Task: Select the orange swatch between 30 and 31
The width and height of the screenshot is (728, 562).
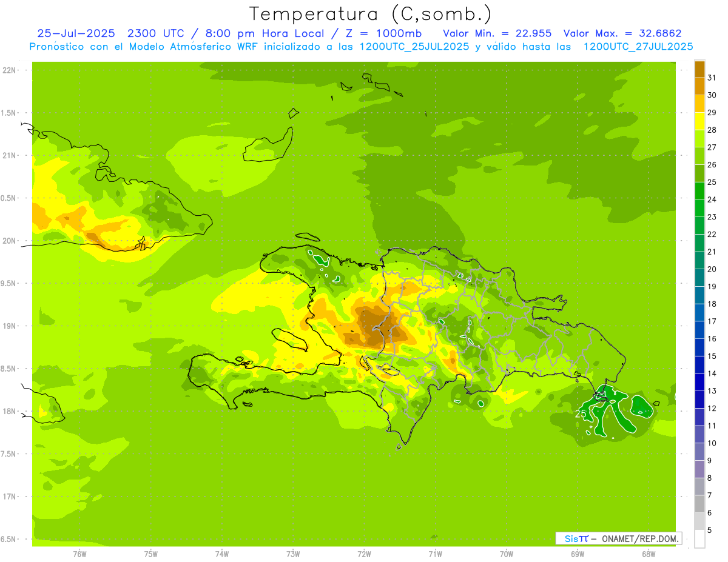Action: [699, 86]
